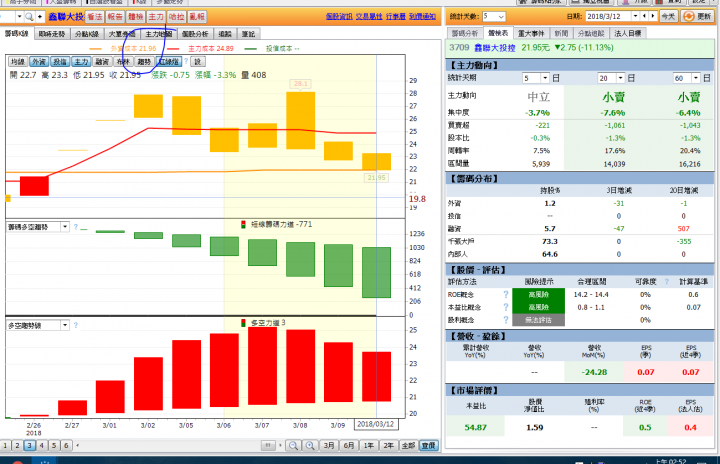Set chart range to 2年

pos(388,445)
